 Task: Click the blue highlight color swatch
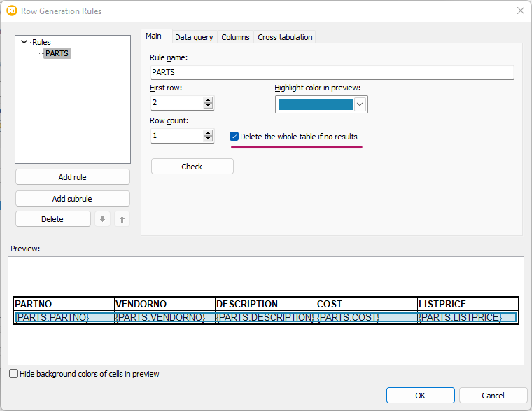click(315, 104)
